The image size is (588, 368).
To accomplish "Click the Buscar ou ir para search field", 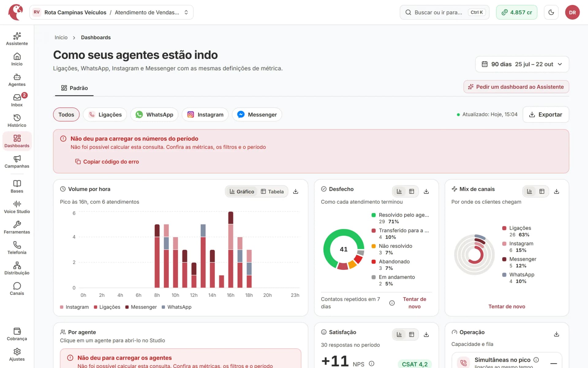I will [444, 12].
